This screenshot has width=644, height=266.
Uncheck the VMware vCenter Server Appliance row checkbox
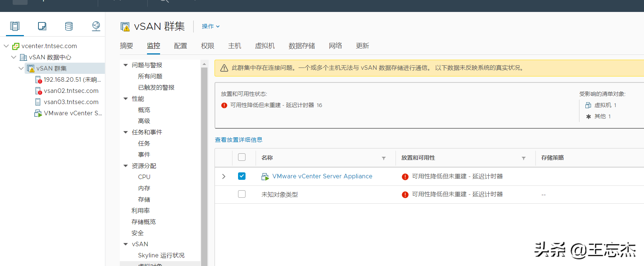point(242,176)
